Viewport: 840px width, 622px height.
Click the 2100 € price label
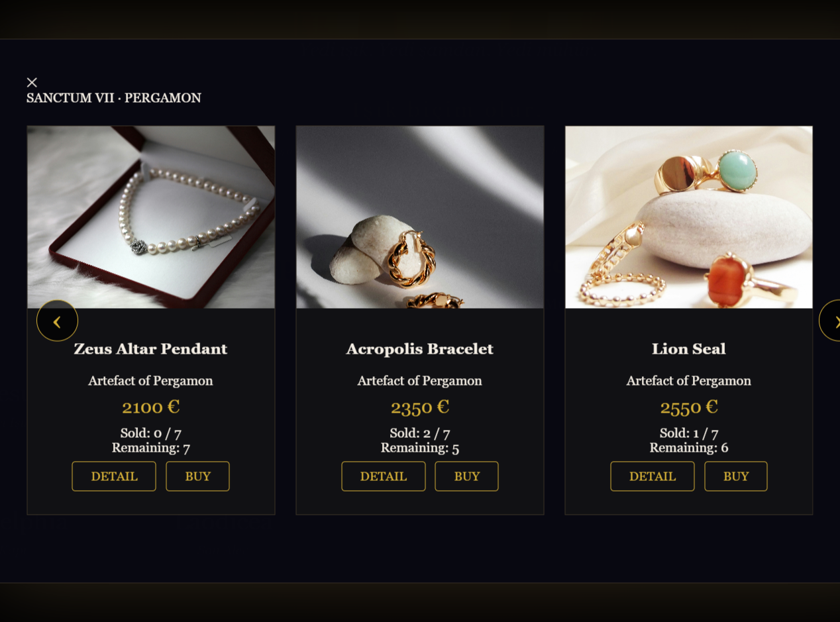coord(151,407)
